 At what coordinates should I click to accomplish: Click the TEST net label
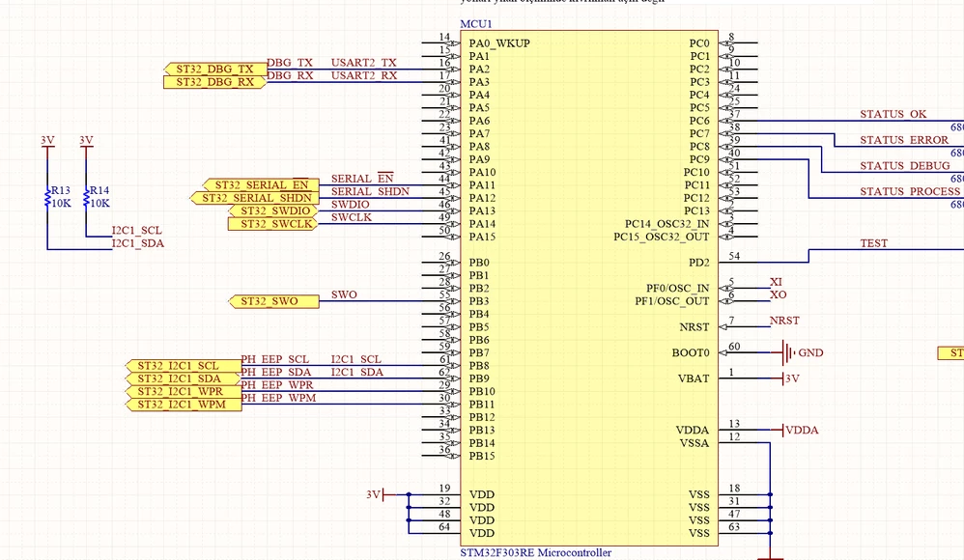coord(873,243)
